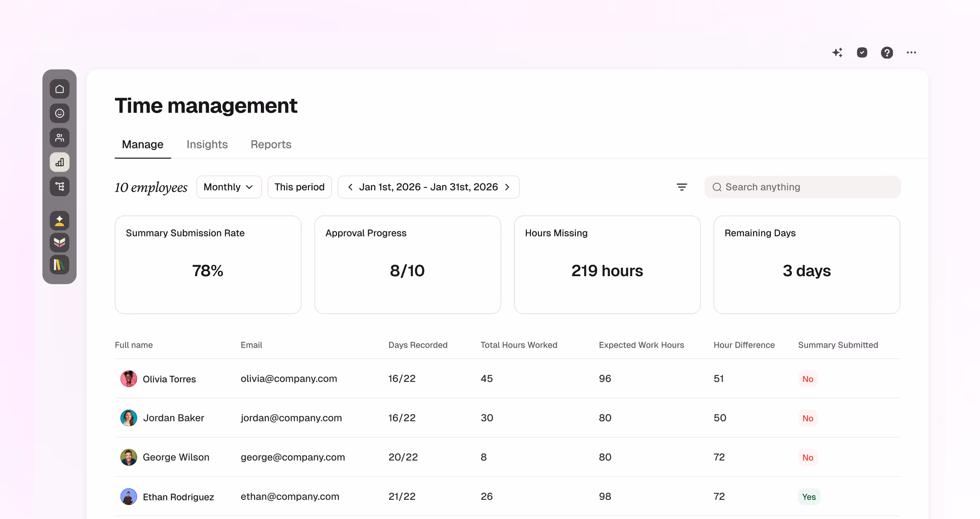
Task: Open the help question mark icon
Action: tap(887, 52)
